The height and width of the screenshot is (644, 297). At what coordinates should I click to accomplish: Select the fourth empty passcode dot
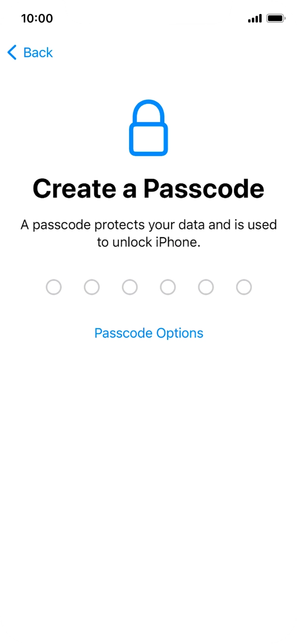[168, 287]
